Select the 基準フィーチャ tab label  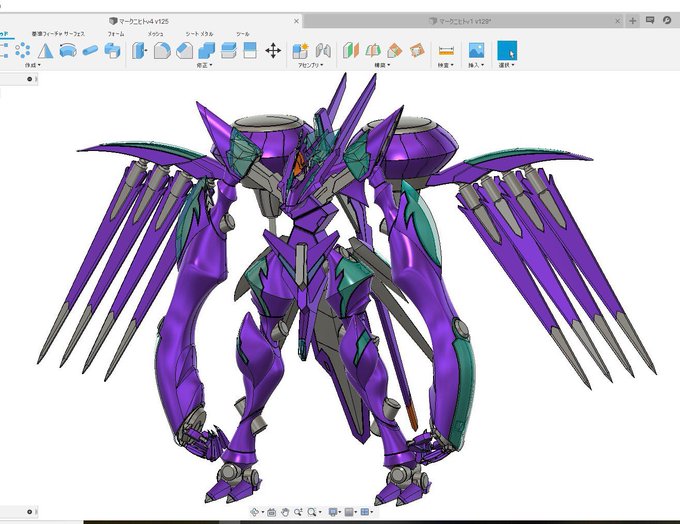tap(46, 34)
